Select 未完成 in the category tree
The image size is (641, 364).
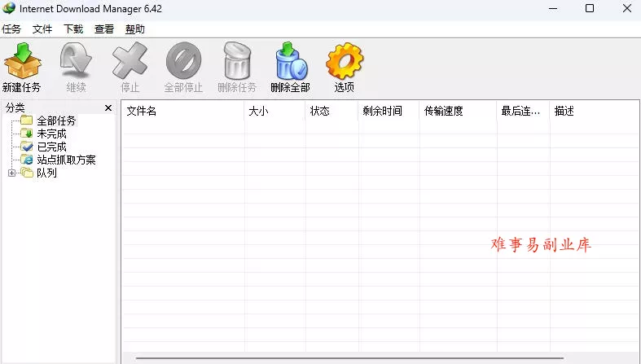[x=51, y=134]
